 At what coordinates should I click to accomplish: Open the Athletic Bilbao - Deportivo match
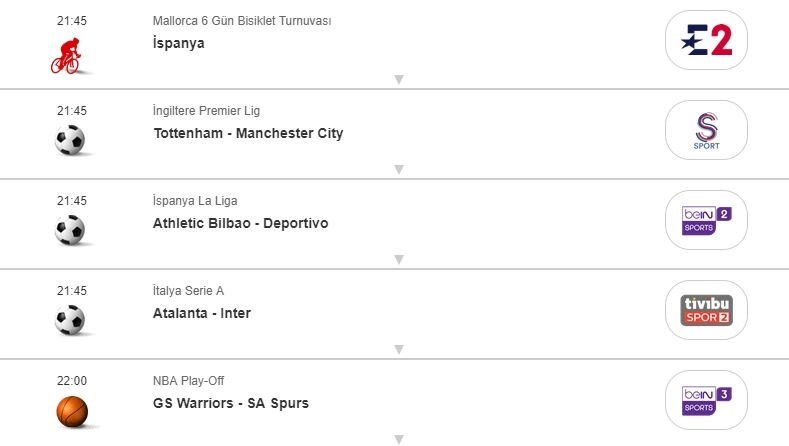(240, 223)
